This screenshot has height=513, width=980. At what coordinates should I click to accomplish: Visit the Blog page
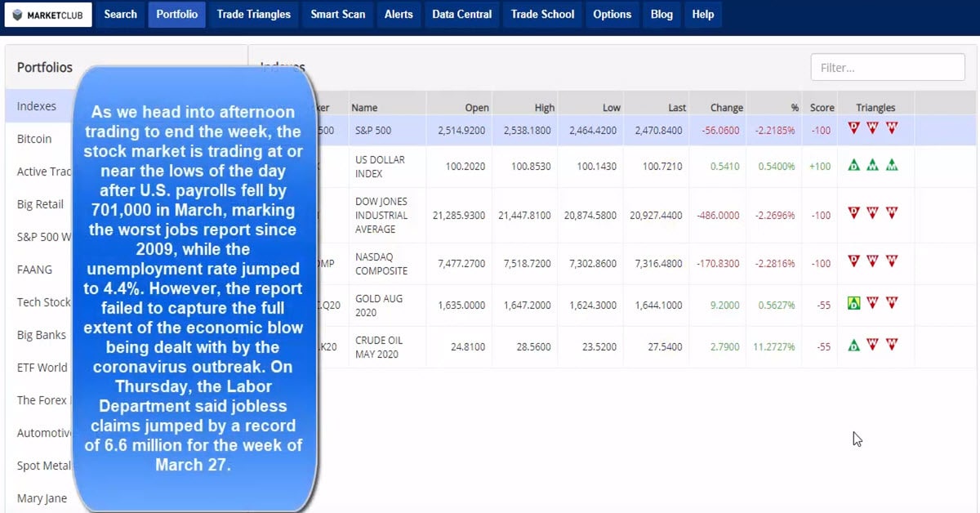(x=662, y=15)
